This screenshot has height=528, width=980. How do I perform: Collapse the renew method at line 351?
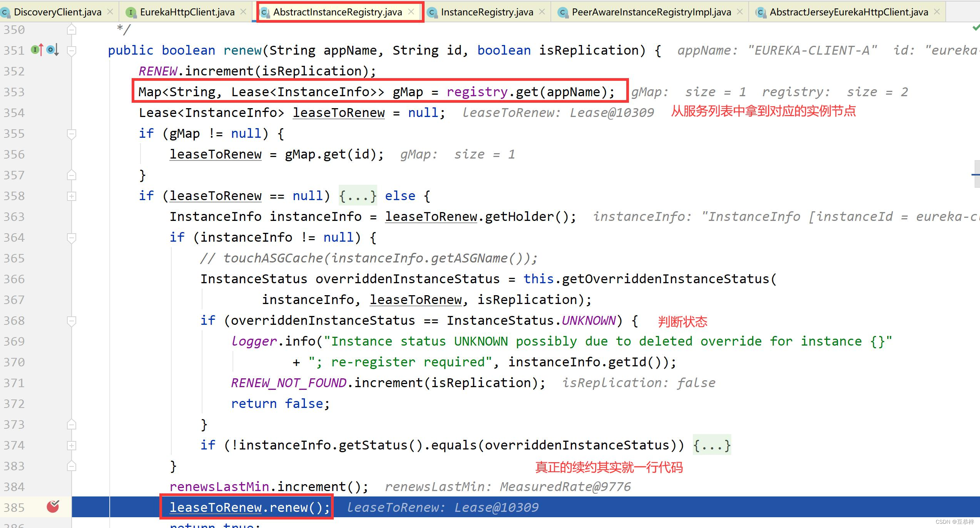71,50
